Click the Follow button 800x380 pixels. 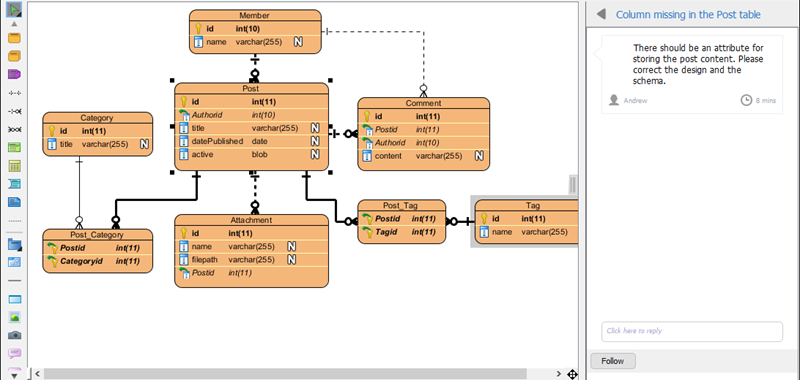click(x=613, y=361)
